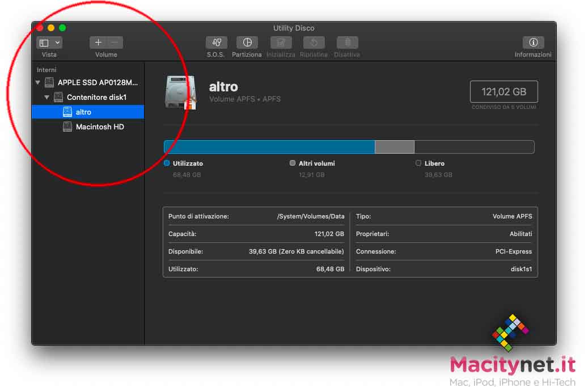Image resolution: width=588 pixels, height=387 pixels.
Task: Select the altro volume row
Action: point(88,112)
